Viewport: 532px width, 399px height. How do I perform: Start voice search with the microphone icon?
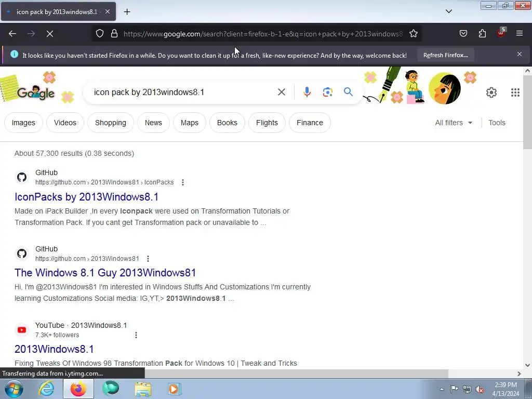coord(307,92)
